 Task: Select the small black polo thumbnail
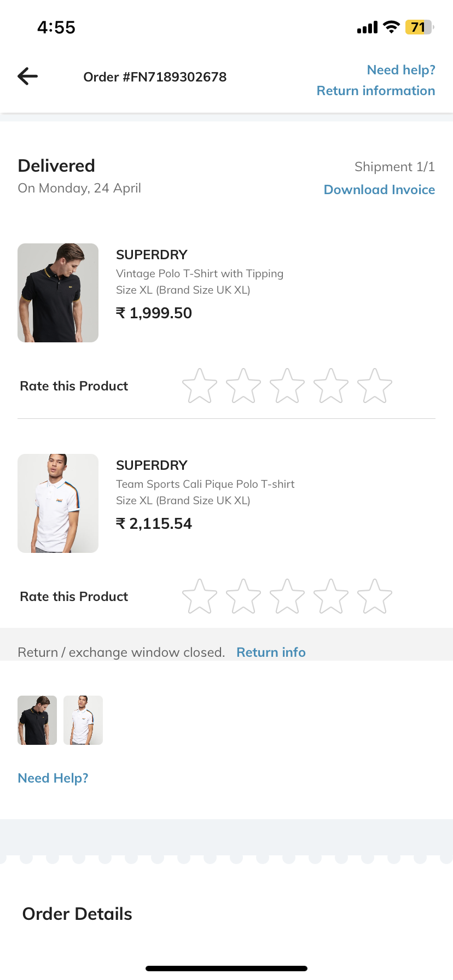coord(37,720)
